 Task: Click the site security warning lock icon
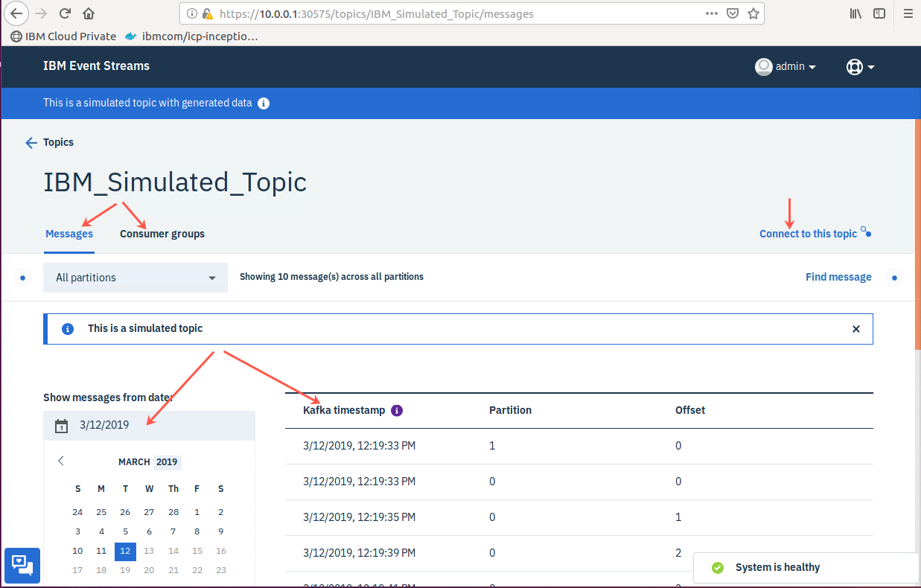tap(208, 13)
